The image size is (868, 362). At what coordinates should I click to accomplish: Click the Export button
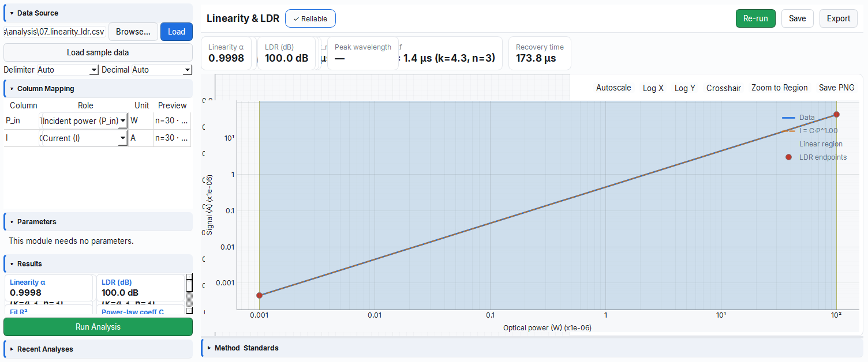pyautogui.click(x=839, y=18)
